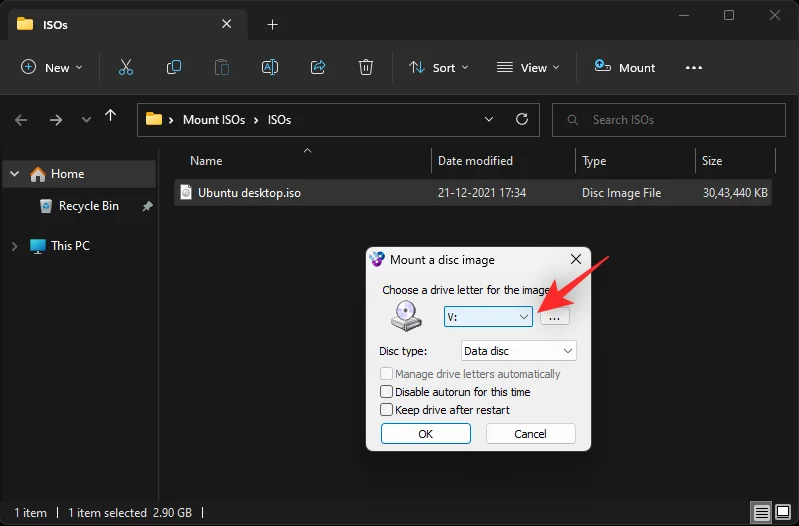799x526 pixels.
Task: Expand recent locations chevron
Action: [x=86, y=120]
